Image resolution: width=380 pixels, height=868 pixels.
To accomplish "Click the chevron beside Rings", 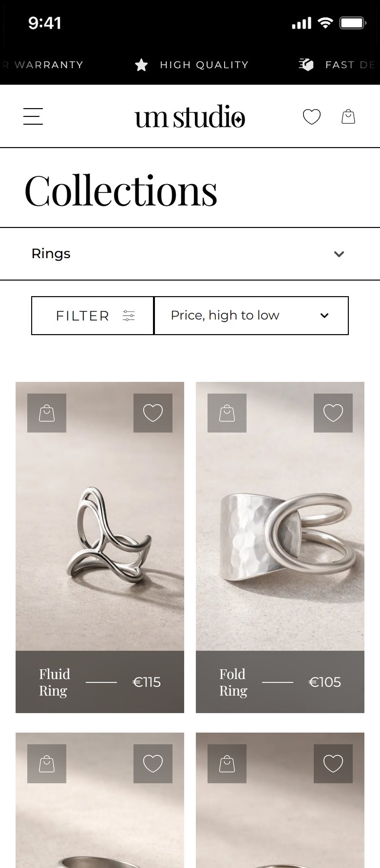I will point(339,254).
